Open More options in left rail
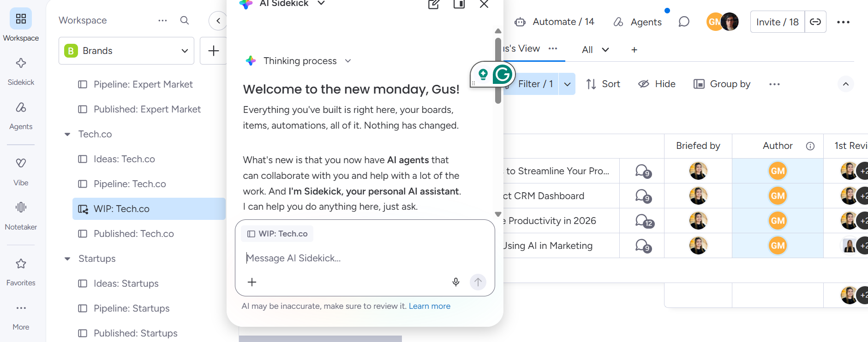 point(21,316)
